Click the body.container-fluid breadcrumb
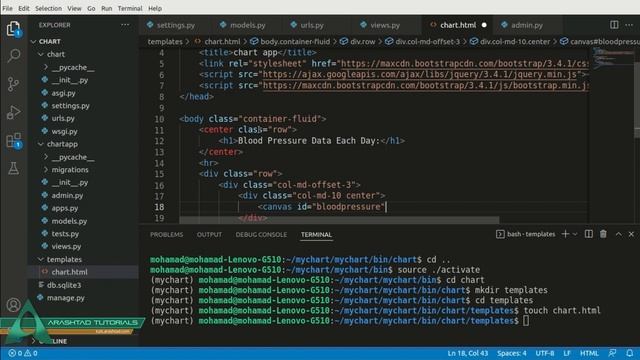Image resolution: width=640 pixels, height=360 pixels. point(295,42)
